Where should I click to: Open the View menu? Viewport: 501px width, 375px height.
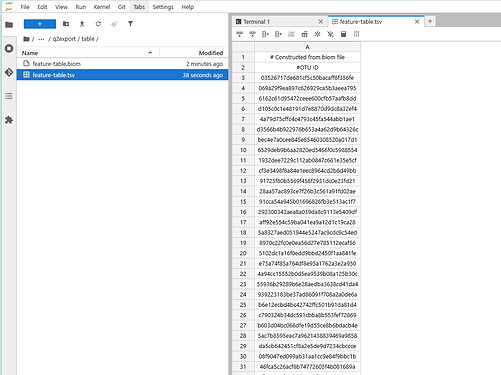click(x=61, y=7)
